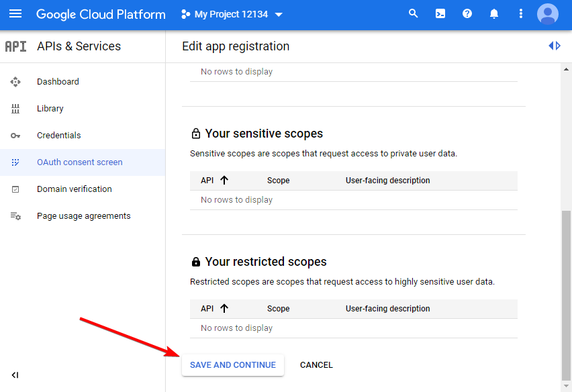Click the notifications bell icon

coord(494,13)
